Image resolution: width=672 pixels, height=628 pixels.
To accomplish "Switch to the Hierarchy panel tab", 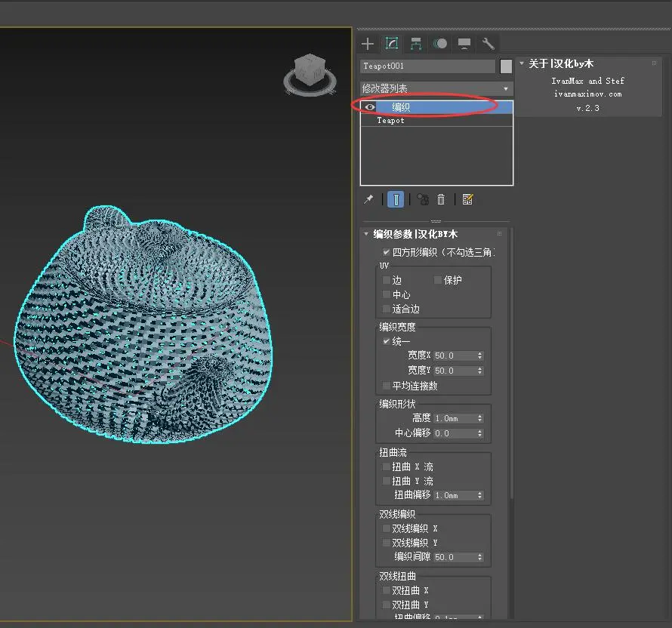I will [415, 44].
